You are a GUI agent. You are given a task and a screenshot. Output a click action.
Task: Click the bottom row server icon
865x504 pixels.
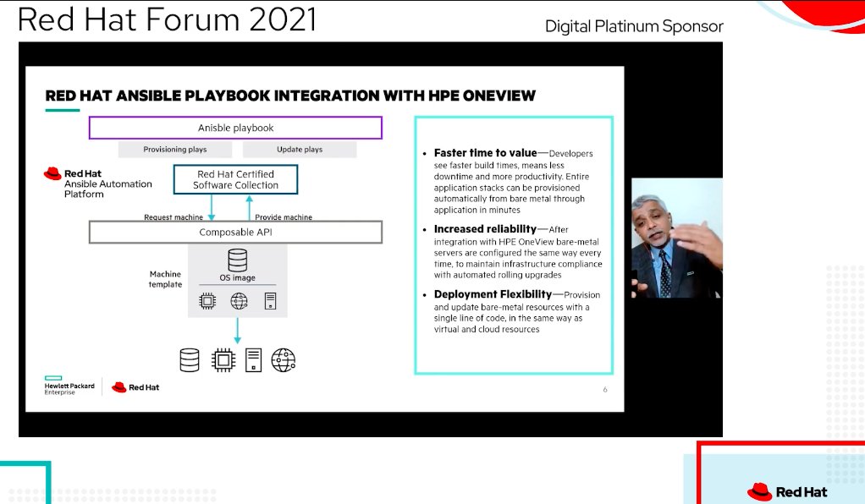point(253,360)
